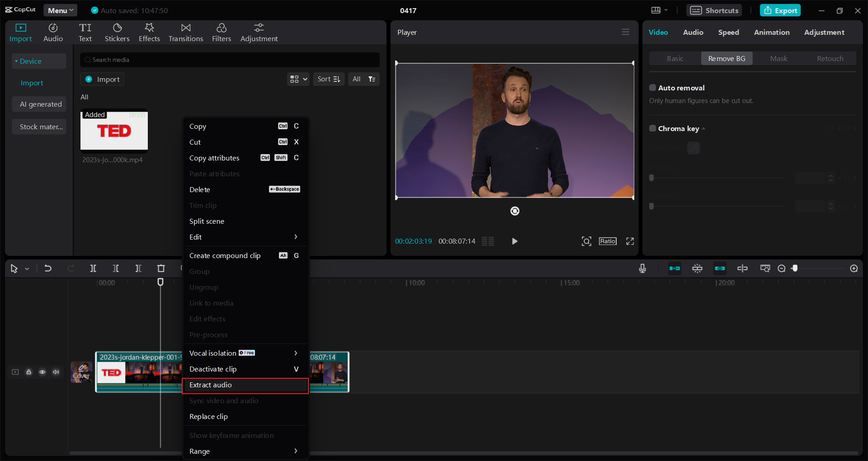The width and height of the screenshot is (868, 461).
Task: Open the Stickers panel
Action: (x=117, y=32)
